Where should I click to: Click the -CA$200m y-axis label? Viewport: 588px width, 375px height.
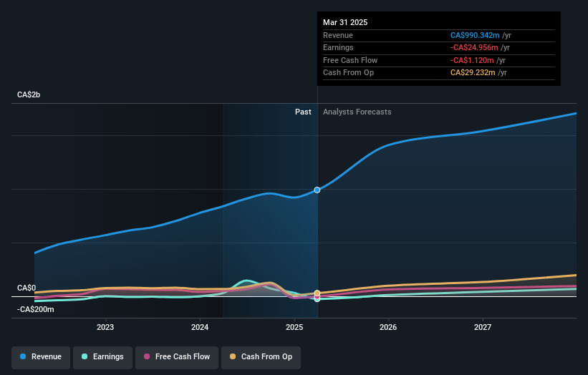(36, 309)
